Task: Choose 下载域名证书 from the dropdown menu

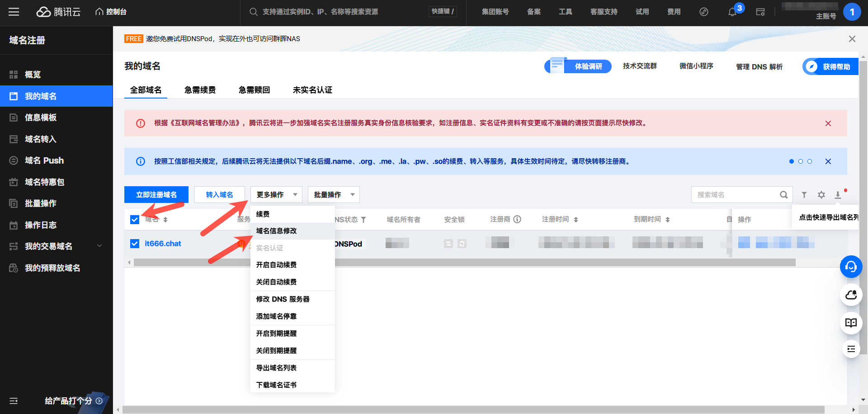Action: (x=292, y=385)
